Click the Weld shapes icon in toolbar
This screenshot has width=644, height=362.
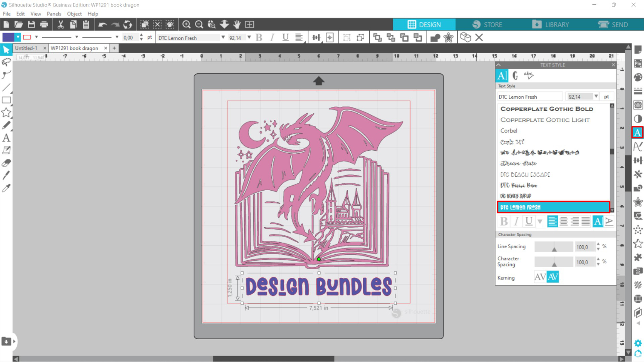(x=435, y=37)
